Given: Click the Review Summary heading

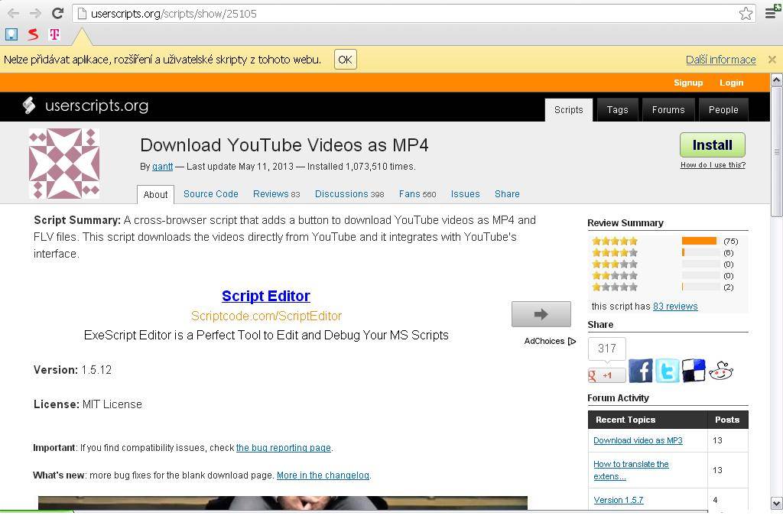Looking at the screenshot, I should pyautogui.click(x=625, y=223).
